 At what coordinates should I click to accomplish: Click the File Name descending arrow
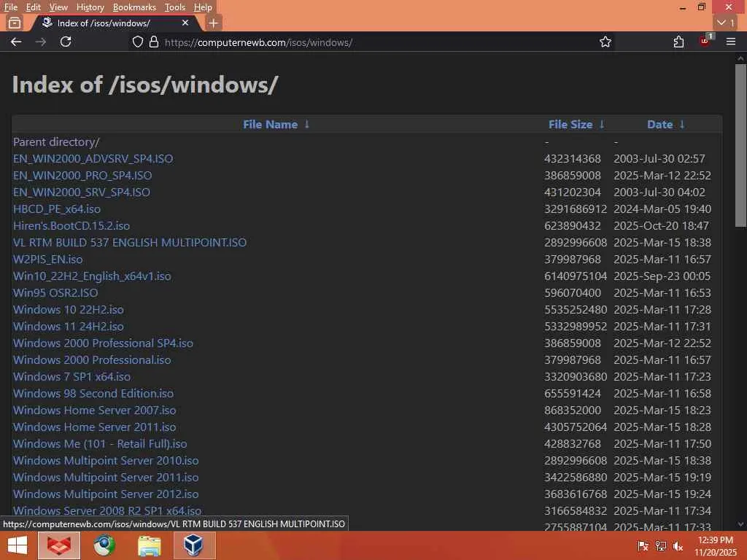pos(307,124)
